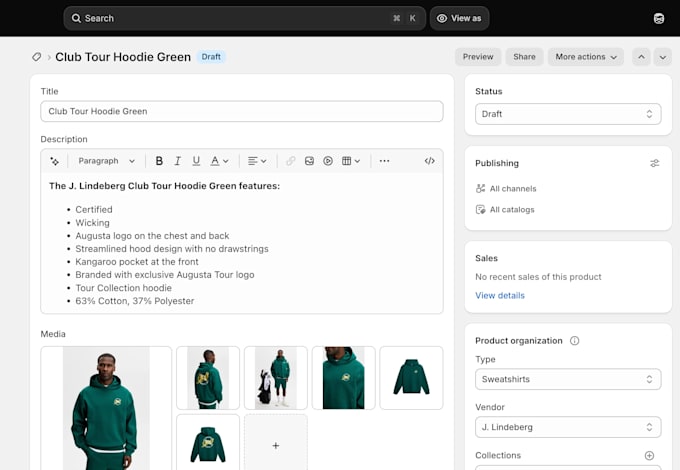Image resolution: width=680 pixels, height=470 pixels.
Task: Go to next product arrow
Action: pyautogui.click(x=663, y=57)
